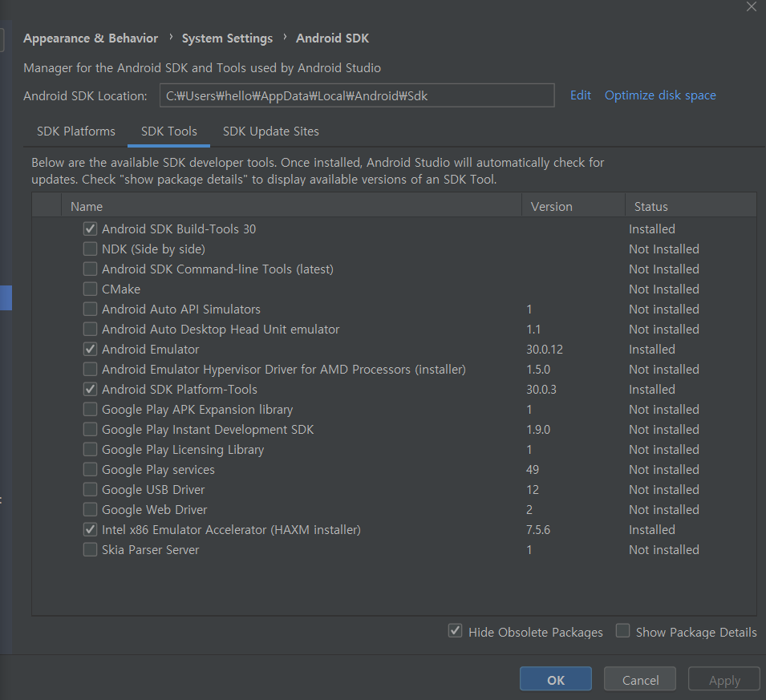Click version 1.1 of Desktop Head Unit emulator
Screen dimensions: 766x700
pyautogui.click(x=533, y=330)
